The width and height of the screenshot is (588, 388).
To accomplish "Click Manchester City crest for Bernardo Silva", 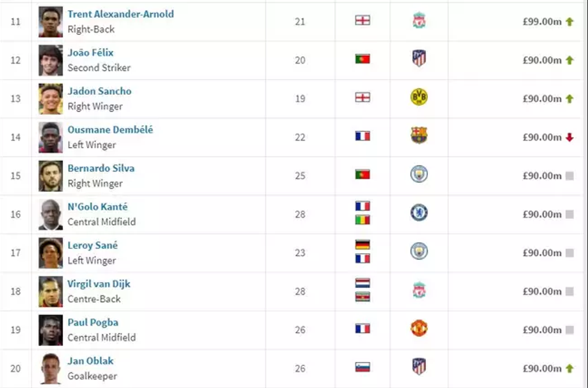I will 419,175.
